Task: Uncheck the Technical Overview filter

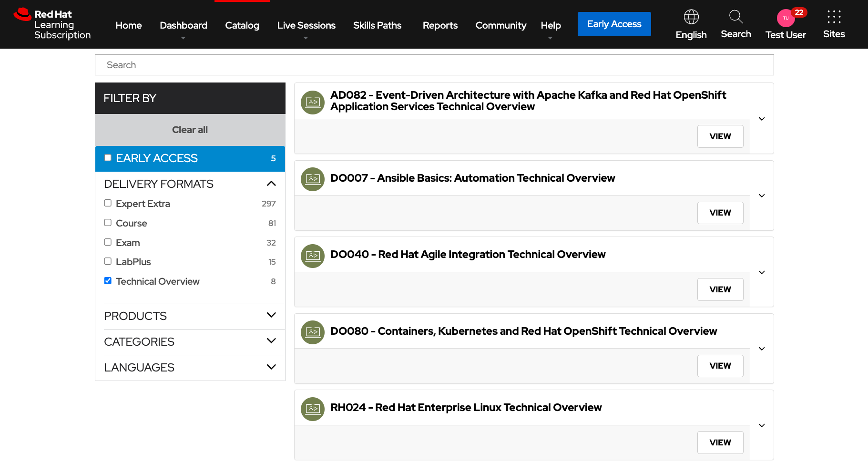Action: (x=108, y=281)
